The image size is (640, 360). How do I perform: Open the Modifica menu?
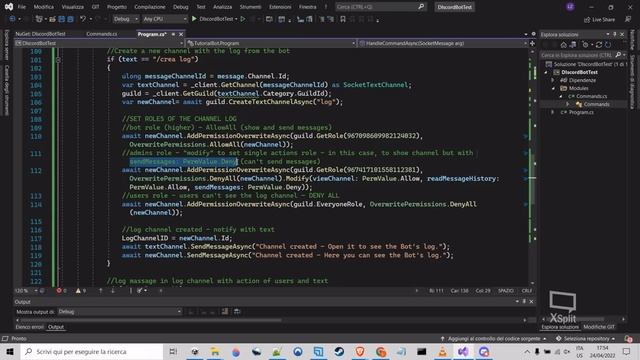(x=43, y=7)
